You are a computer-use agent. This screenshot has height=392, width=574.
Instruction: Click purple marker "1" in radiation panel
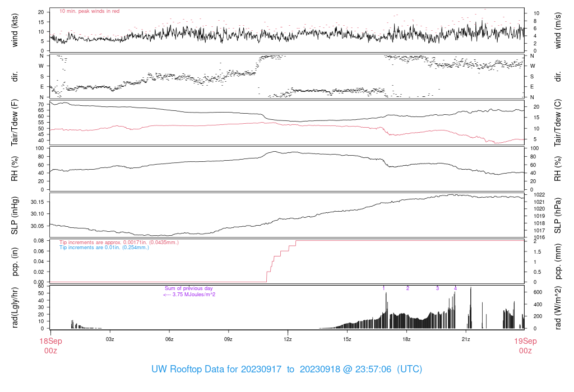coord(383,288)
